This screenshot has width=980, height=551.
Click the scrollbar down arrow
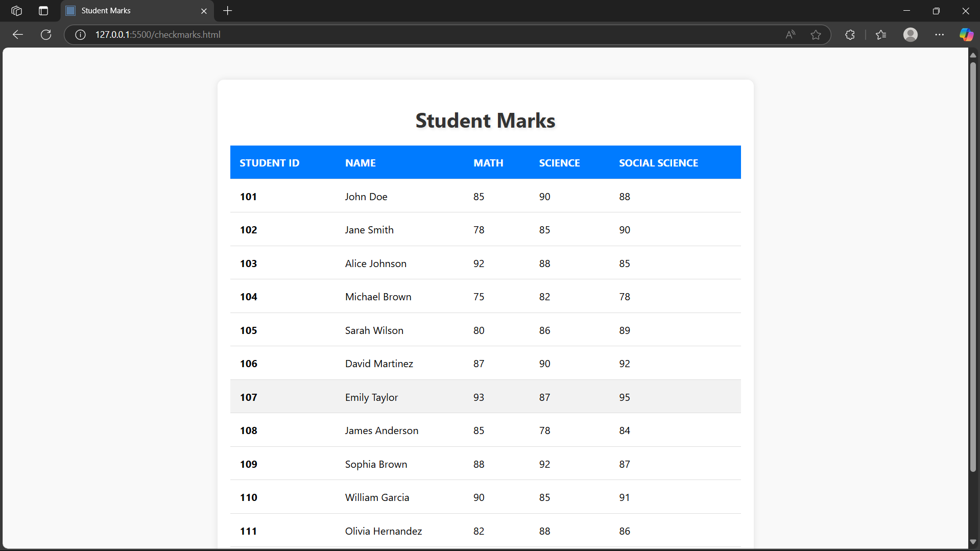click(973, 542)
